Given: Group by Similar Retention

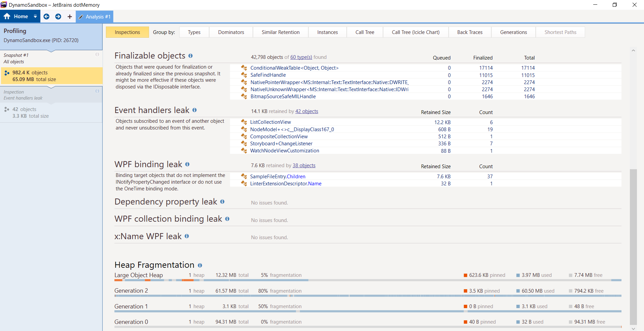Looking at the screenshot, I should click(x=280, y=32).
